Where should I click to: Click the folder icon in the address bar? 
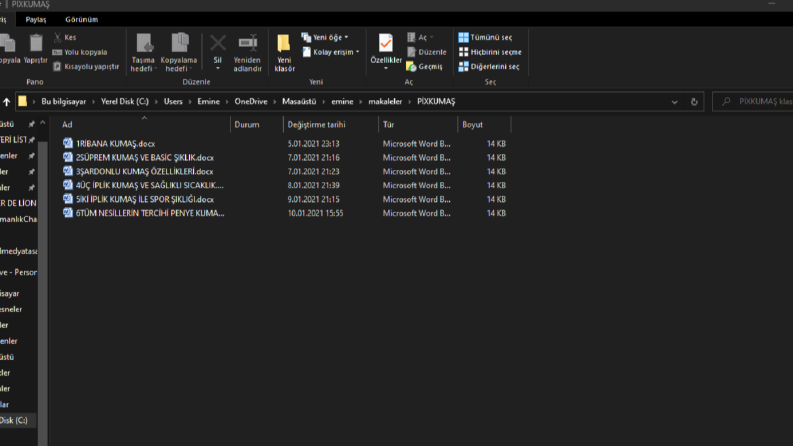pos(22,101)
